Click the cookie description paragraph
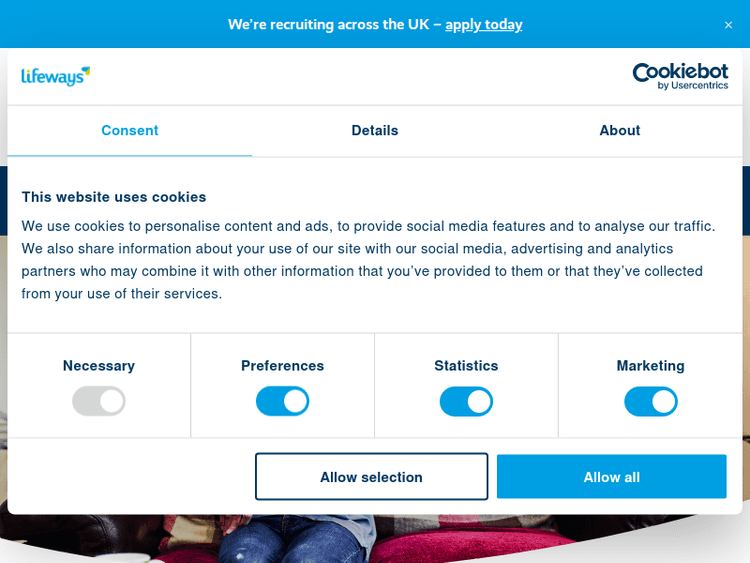The image size is (750, 563). [x=368, y=260]
